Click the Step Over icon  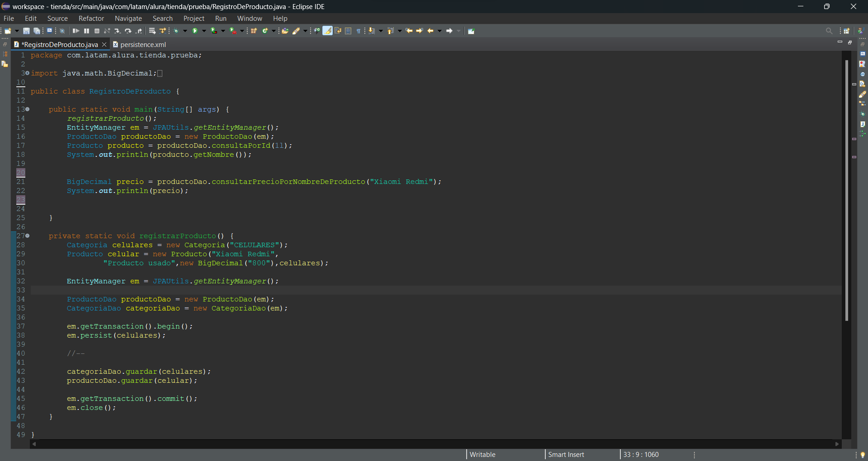pos(128,31)
